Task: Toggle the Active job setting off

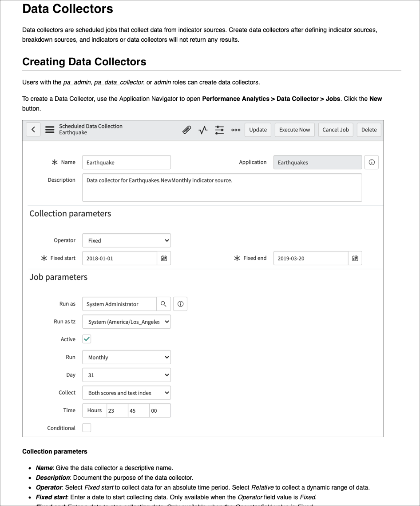Action: [86, 339]
